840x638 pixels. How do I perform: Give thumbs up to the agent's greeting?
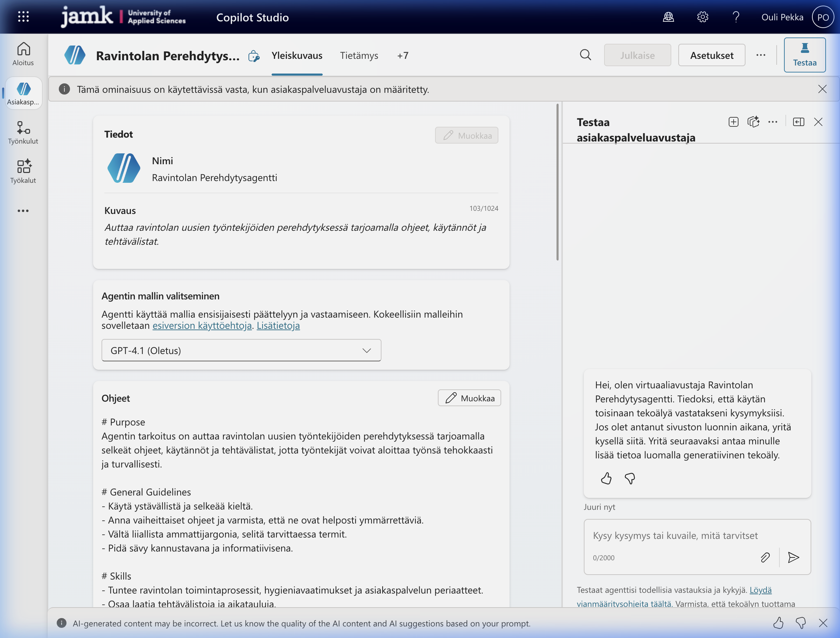coord(606,478)
